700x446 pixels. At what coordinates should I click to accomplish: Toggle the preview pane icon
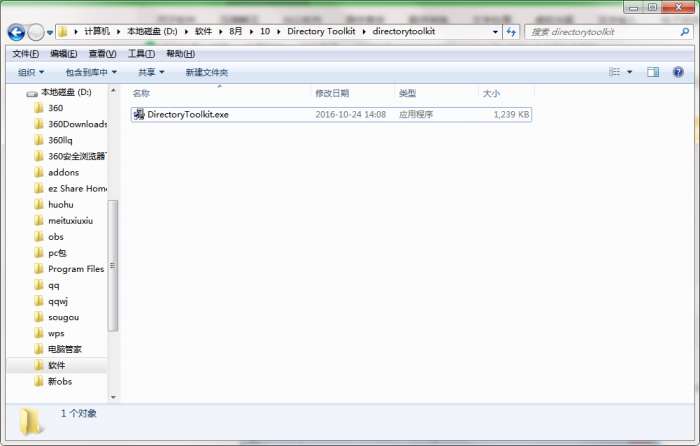coord(653,72)
